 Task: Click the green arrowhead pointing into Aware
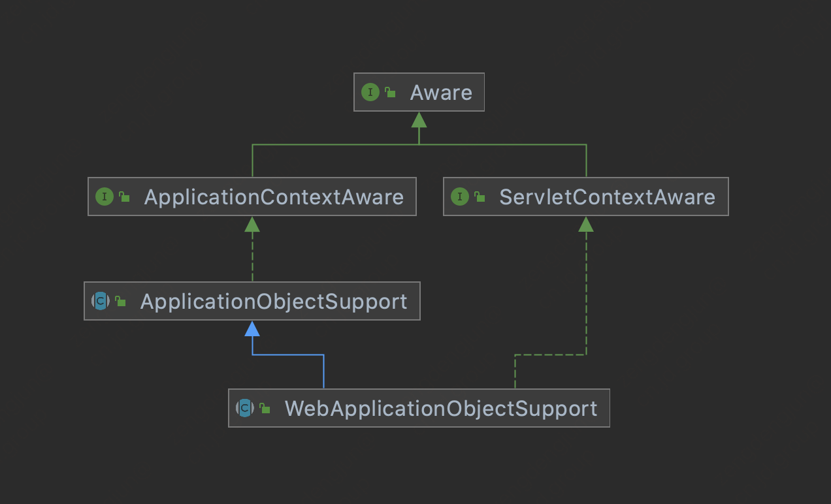click(x=419, y=119)
